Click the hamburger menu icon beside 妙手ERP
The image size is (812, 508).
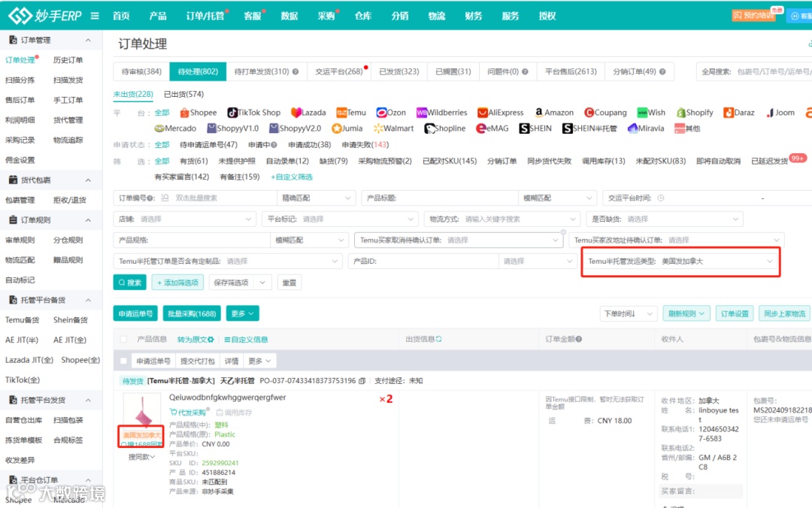point(95,16)
